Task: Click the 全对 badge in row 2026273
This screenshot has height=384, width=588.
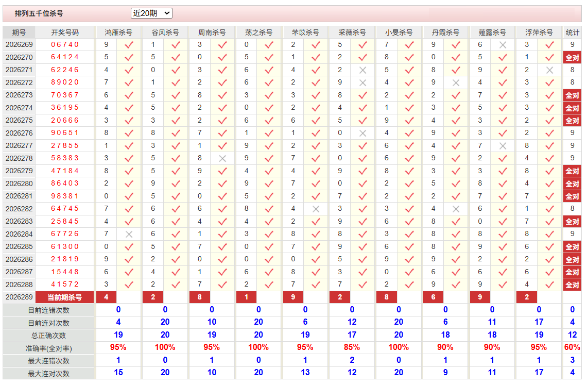Action: tap(572, 95)
